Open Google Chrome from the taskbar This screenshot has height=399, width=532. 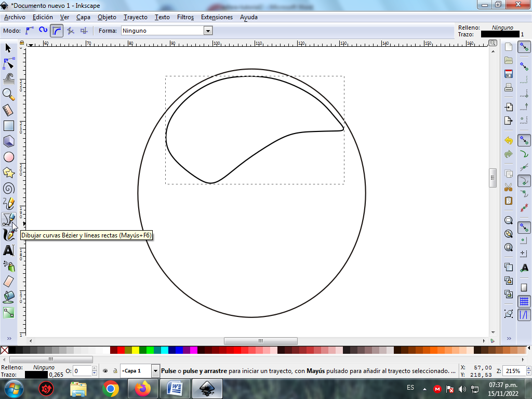[x=111, y=389]
